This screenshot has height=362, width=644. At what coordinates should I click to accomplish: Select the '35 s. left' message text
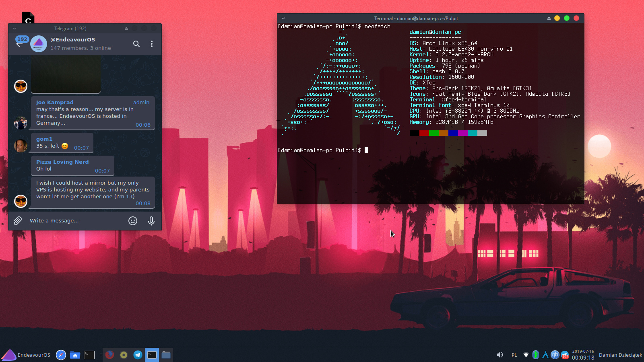point(47,146)
